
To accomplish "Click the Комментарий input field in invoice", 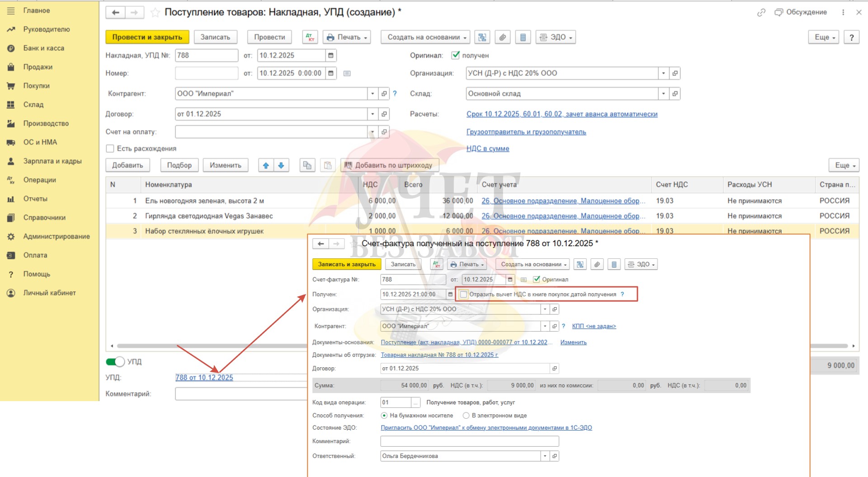I will [x=469, y=441].
